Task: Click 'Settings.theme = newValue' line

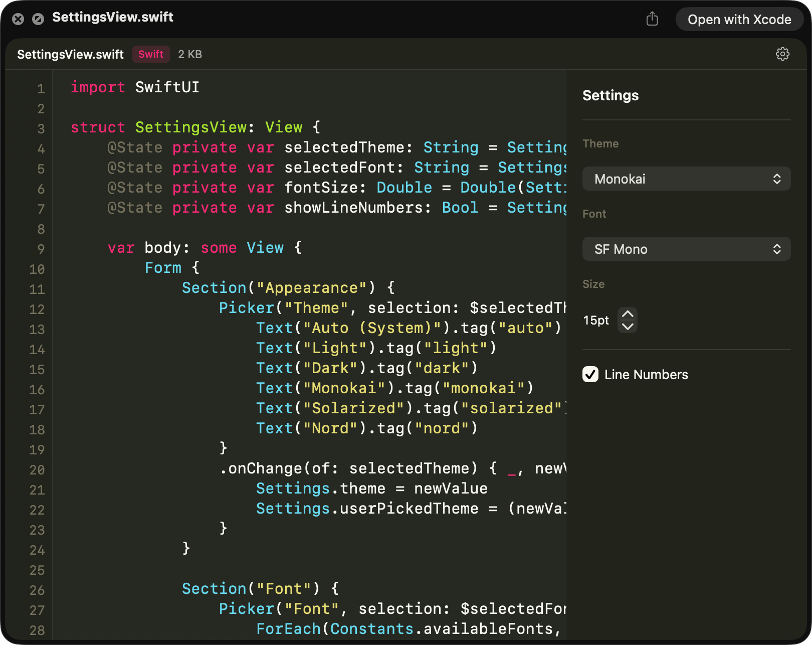Action: 372,489
